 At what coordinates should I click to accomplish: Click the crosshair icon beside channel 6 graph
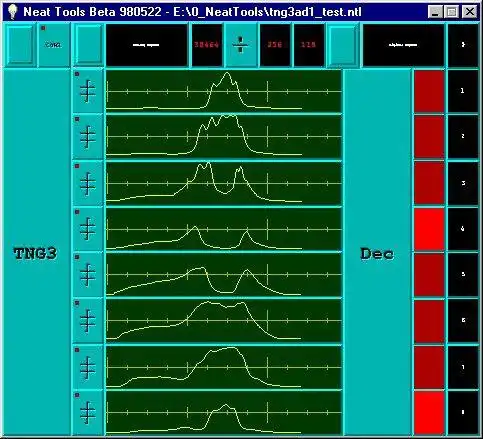[x=88, y=321]
